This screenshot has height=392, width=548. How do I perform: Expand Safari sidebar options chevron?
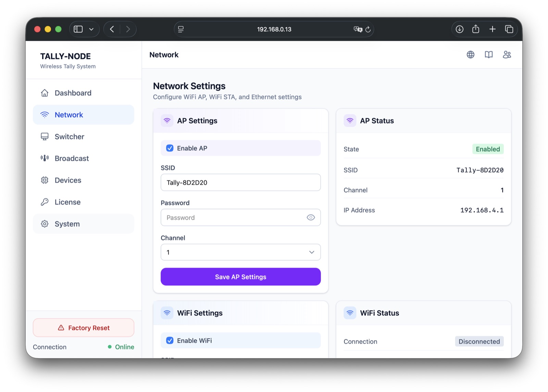click(91, 29)
